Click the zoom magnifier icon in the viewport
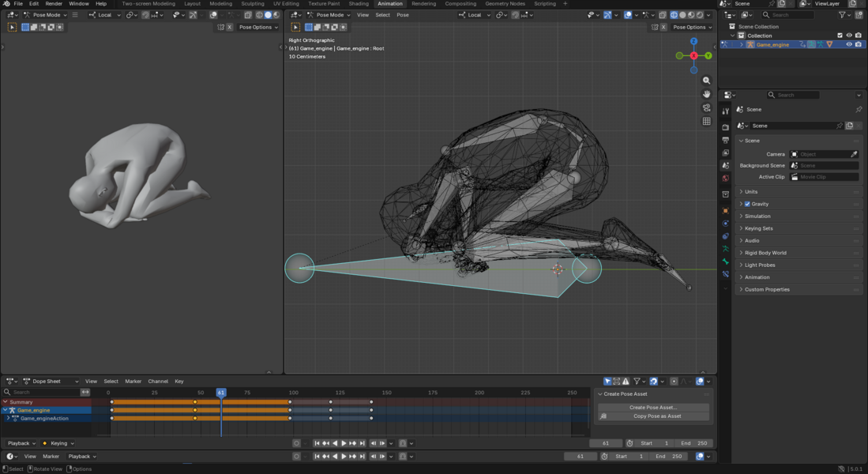 pos(705,80)
